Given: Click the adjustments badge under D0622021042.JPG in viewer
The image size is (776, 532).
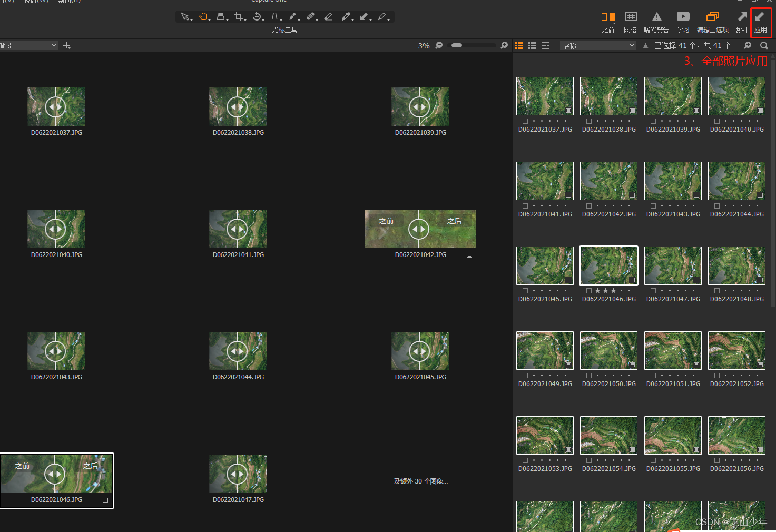Looking at the screenshot, I should coord(469,255).
